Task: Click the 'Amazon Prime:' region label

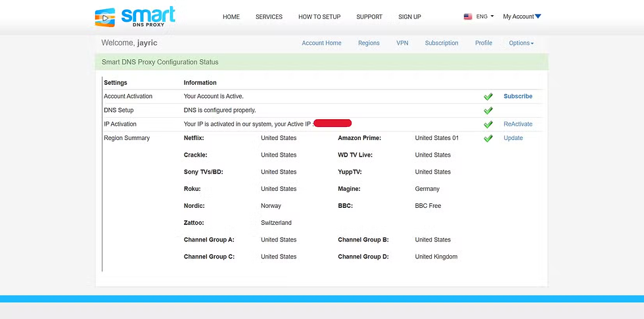Action: click(x=359, y=138)
